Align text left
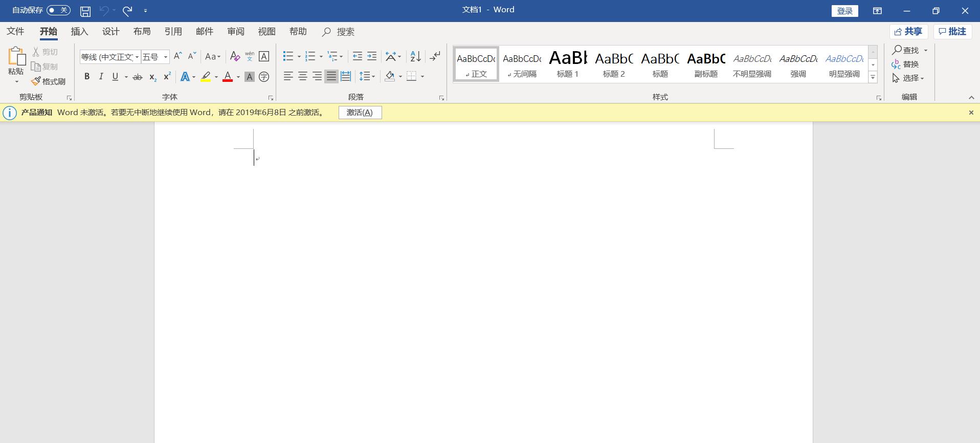Viewport: 980px width, 443px height. click(x=288, y=76)
